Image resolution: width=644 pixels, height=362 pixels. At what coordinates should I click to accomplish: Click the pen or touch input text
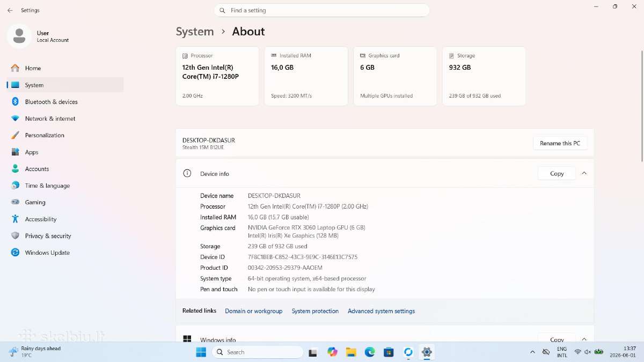tap(311, 289)
